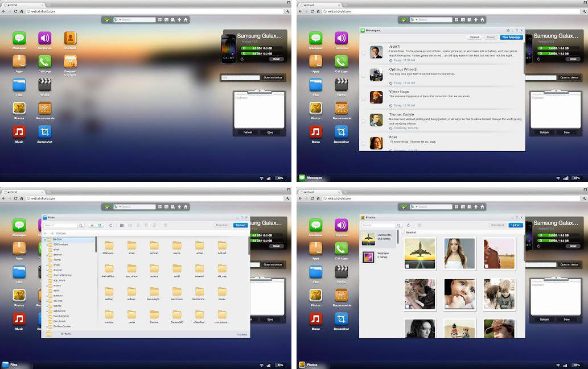Viewport: 588px width, 369px height.
Task: Open Music icon on desktop without open window
Action: click(19, 132)
